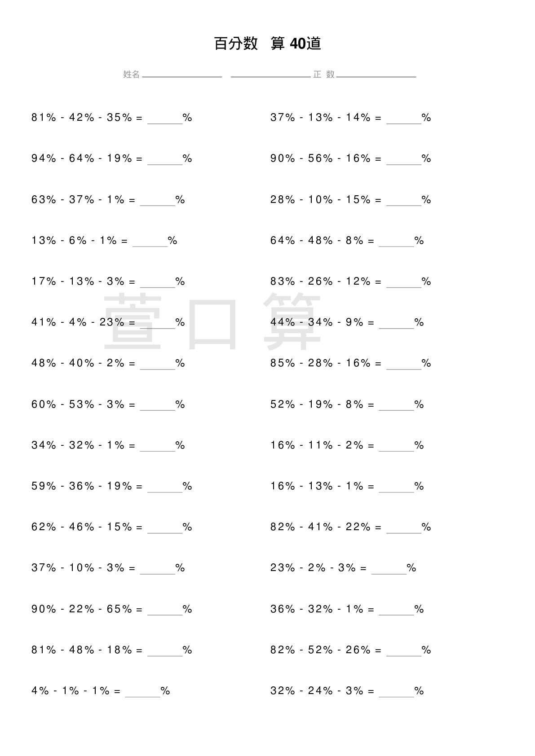Click the middle blank line in the header
Image resolution: width=535 pixels, height=756 pixels.
(271, 77)
